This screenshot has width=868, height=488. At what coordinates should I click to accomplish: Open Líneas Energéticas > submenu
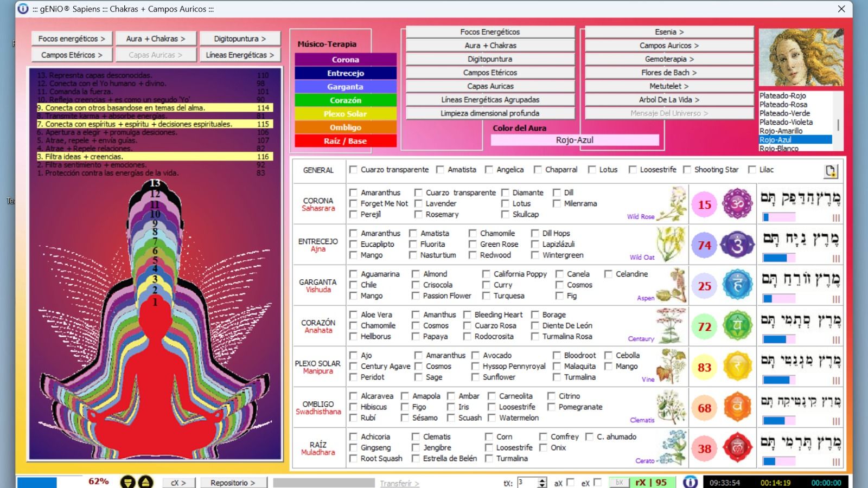(240, 55)
